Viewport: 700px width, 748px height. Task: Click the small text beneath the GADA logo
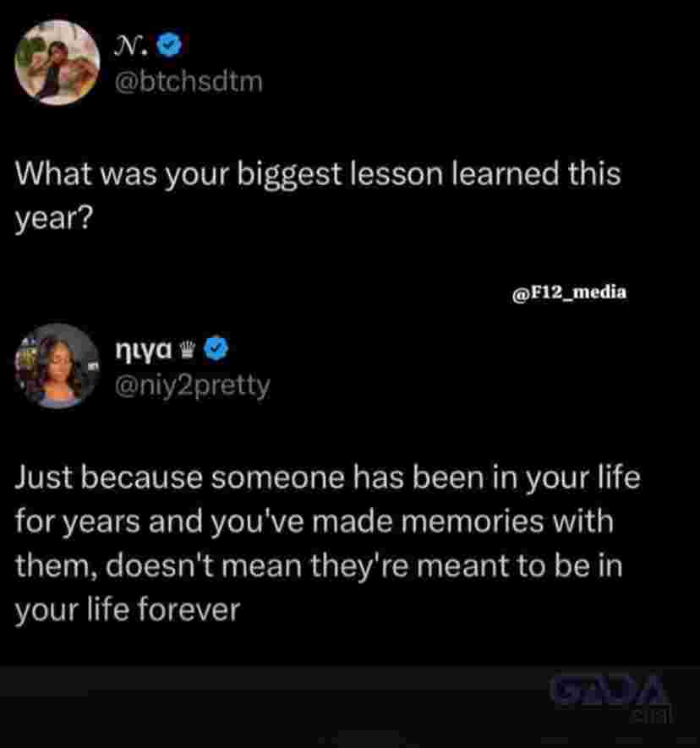tap(651, 716)
